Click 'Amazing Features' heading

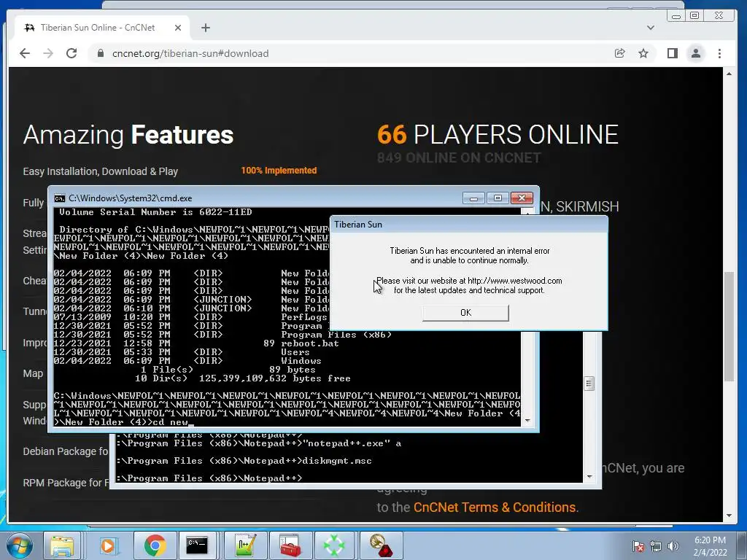[128, 134]
